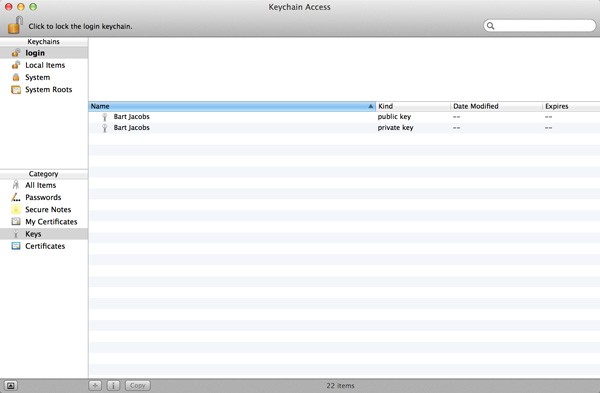600x393 pixels.
Task: Click the plus button to add item
Action: [95, 385]
